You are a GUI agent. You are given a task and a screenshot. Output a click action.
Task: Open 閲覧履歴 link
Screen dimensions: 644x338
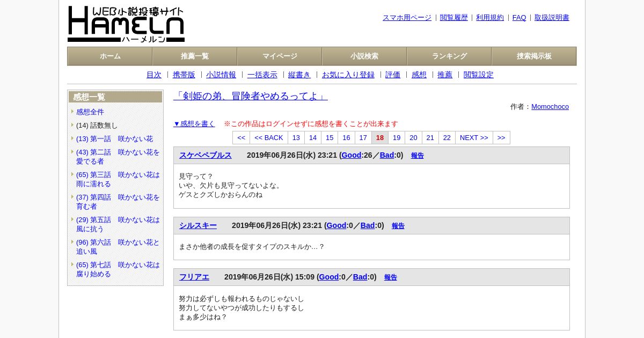click(x=454, y=17)
